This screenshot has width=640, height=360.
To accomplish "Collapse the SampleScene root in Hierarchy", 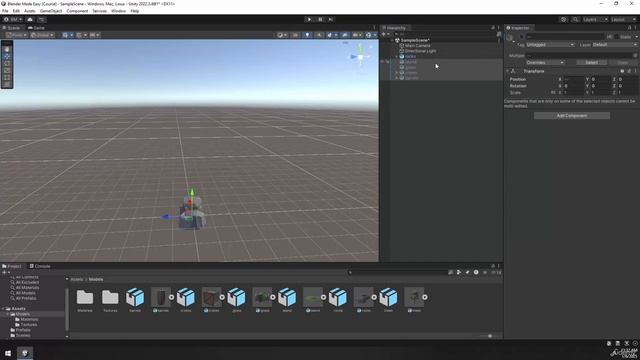I will click(392, 40).
